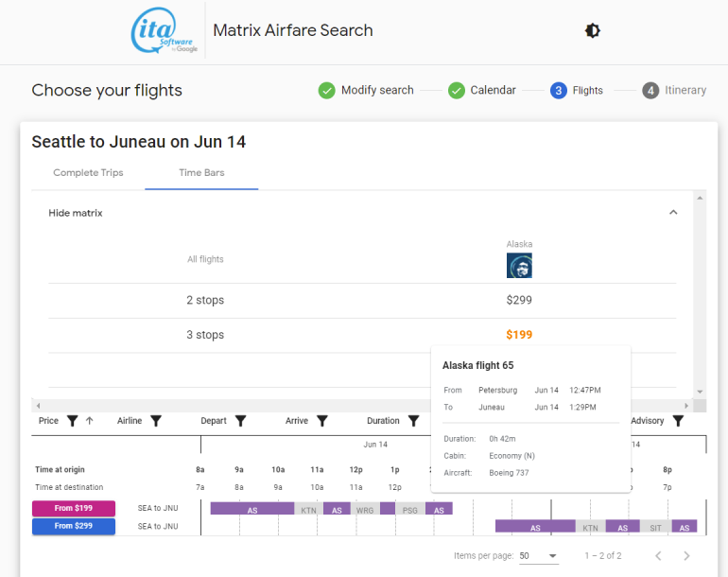728x577 pixels.
Task: Return to the Calendar step
Action: tap(482, 91)
